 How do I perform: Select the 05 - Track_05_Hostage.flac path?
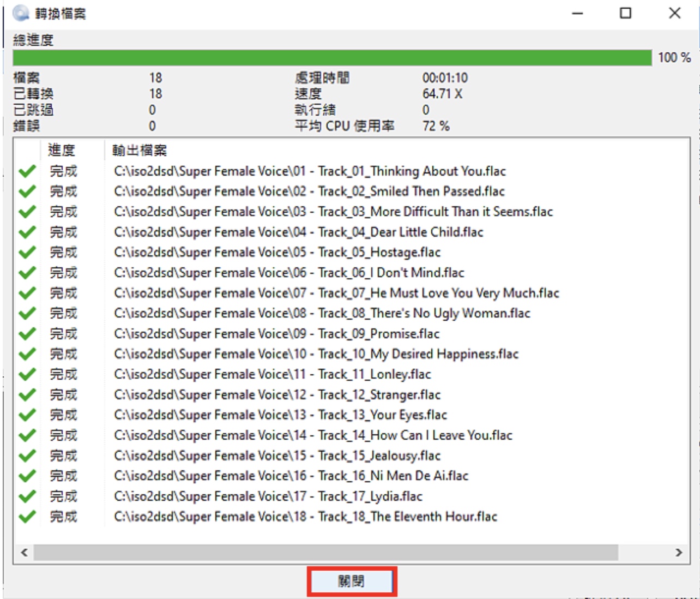277,253
